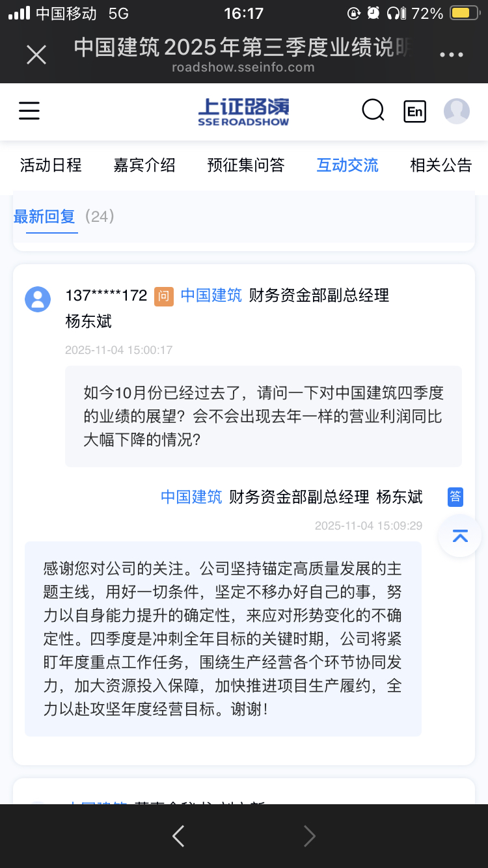Go forward with the bottom right arrow
Viewport: 488px width, 868px height.
(x=310, y=836)
